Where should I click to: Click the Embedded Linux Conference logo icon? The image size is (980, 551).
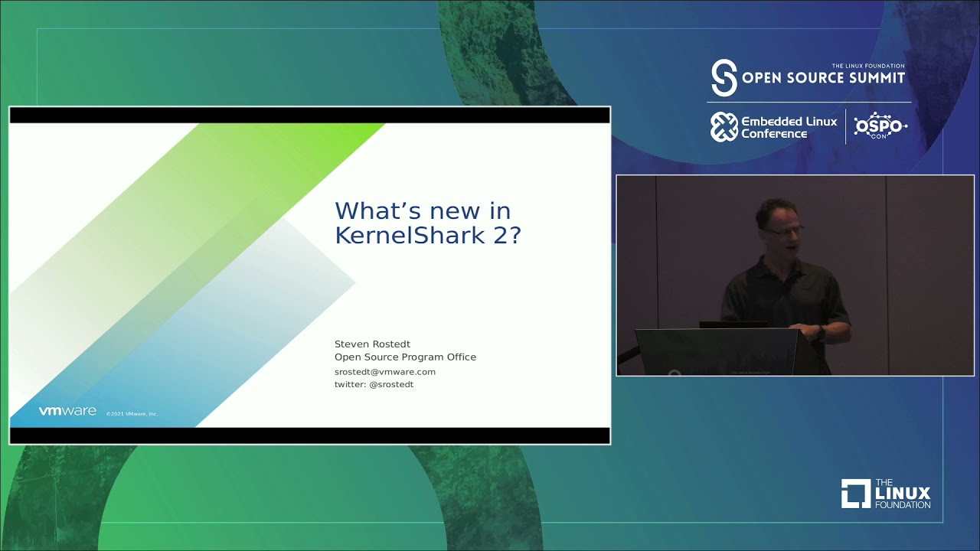tap(724, 127)
